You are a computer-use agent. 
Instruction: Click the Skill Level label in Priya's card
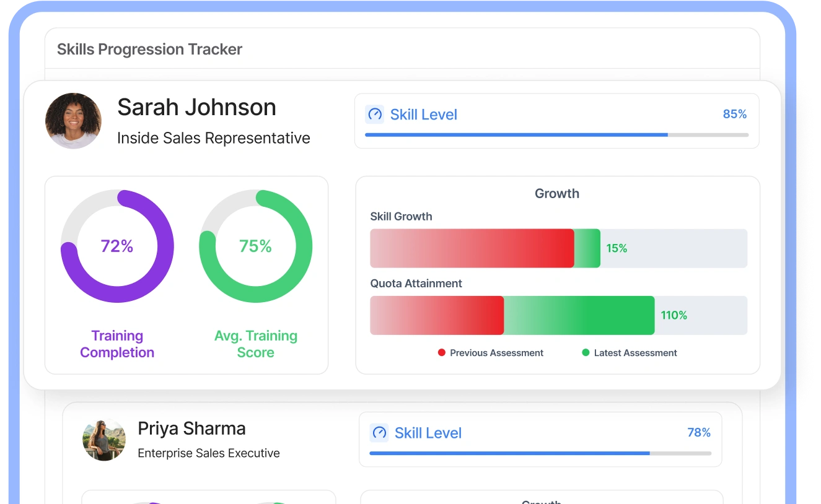point(428,433)
